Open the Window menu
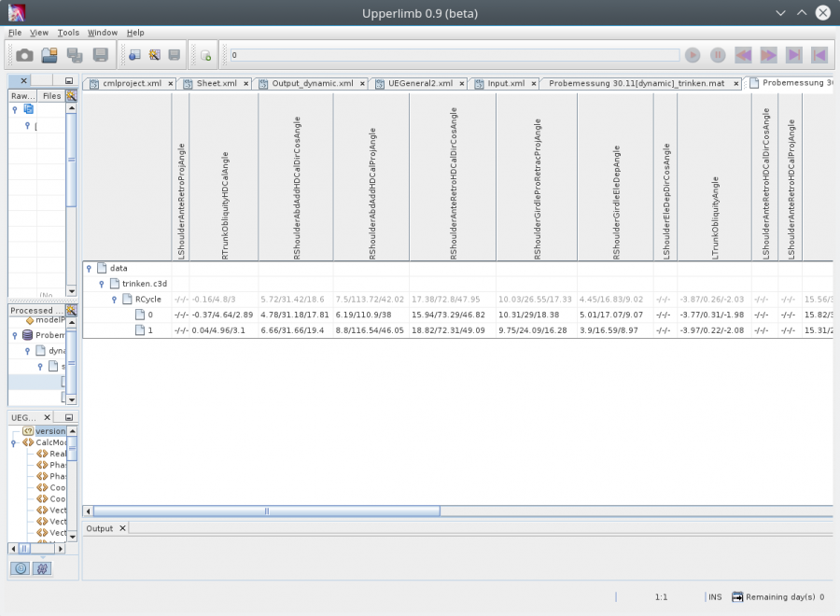Screen dimensions: 840x616 [103, 33]
